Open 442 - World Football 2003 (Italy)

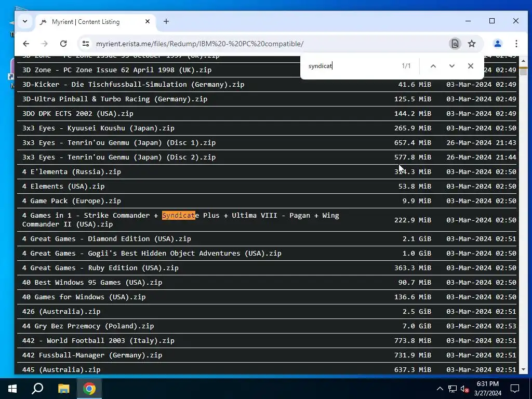coord(98,341)
